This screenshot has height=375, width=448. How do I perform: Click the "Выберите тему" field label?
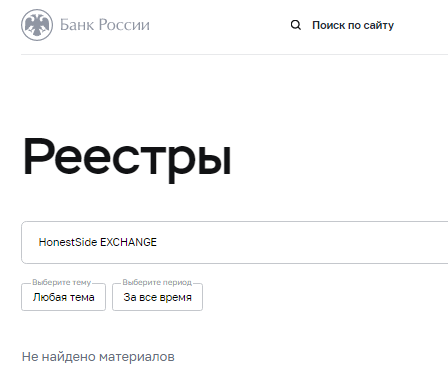click(x=61, y=282)
